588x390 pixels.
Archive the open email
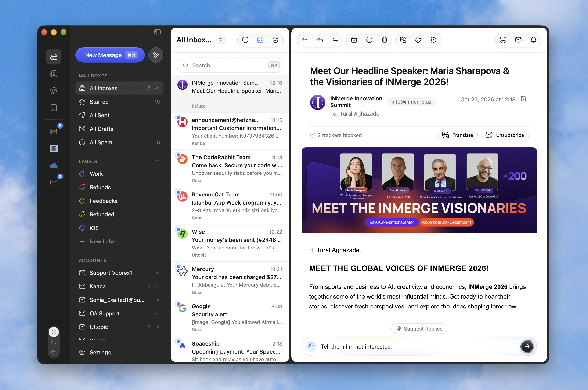[354, 40]
